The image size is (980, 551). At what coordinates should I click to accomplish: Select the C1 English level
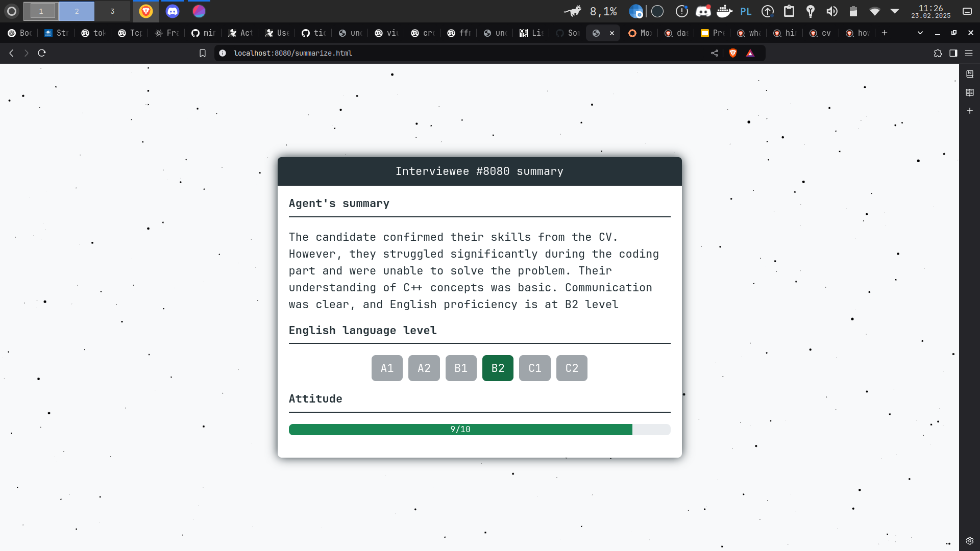(x=534, y=368)
